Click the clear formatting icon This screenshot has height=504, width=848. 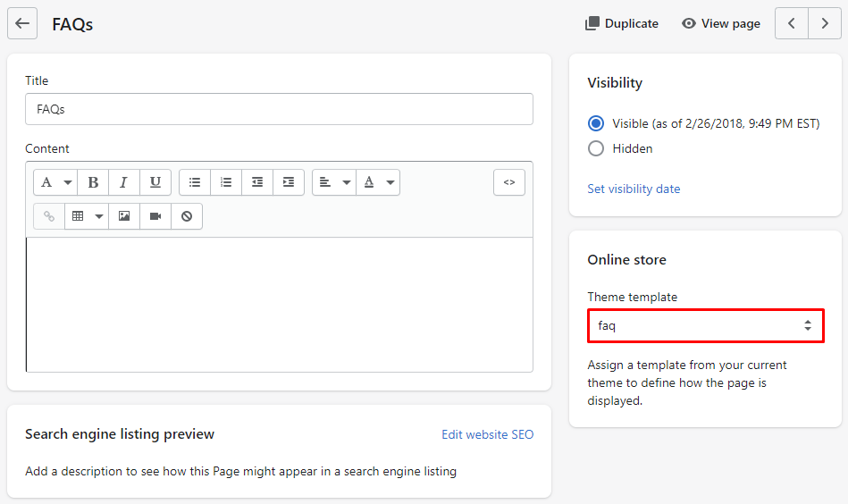[x=187, y=216]
